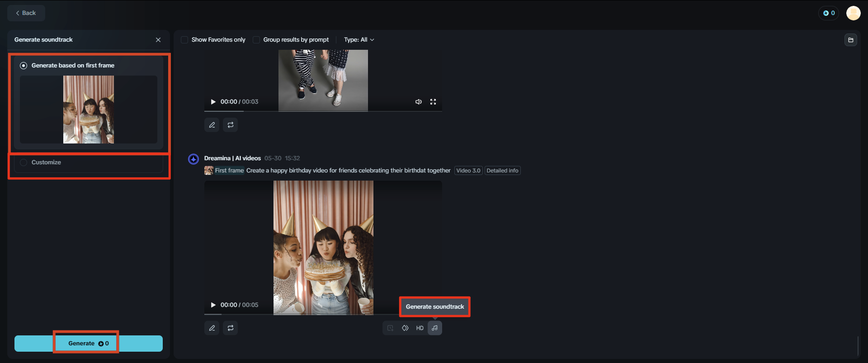Mute the 00:03 video volume
Image resolution: width=868 pixels, height=363 pixels.
click(x=419, y=102)
